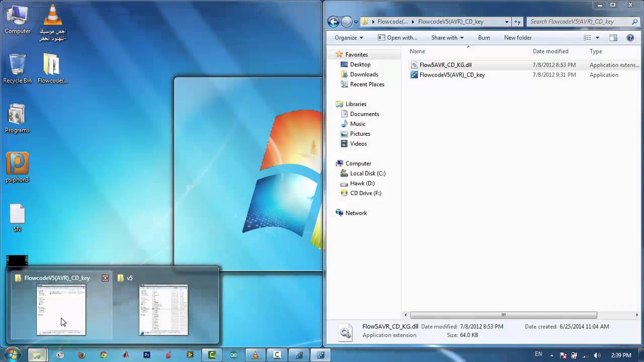The image size is (644, 362).
Task: Launch MATLAB from the taskbar
Action: click(125, 355)
